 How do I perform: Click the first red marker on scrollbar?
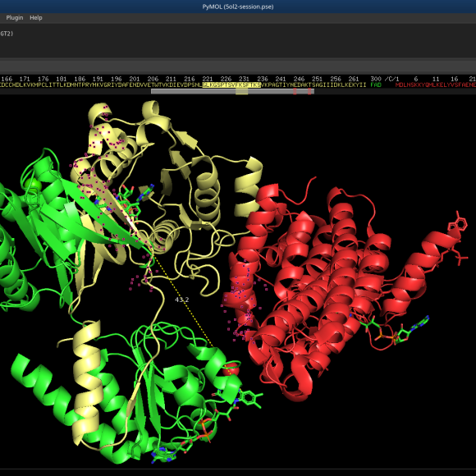tap(295, 91)
